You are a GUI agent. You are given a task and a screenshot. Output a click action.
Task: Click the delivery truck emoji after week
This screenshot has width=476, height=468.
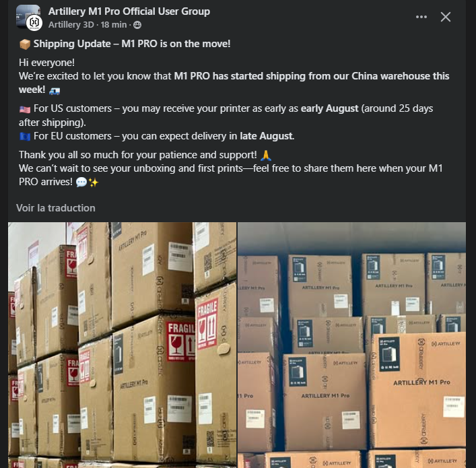55,91
